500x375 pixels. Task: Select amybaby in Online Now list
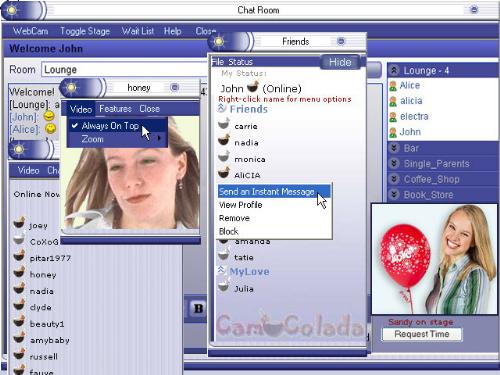[50, 340]
